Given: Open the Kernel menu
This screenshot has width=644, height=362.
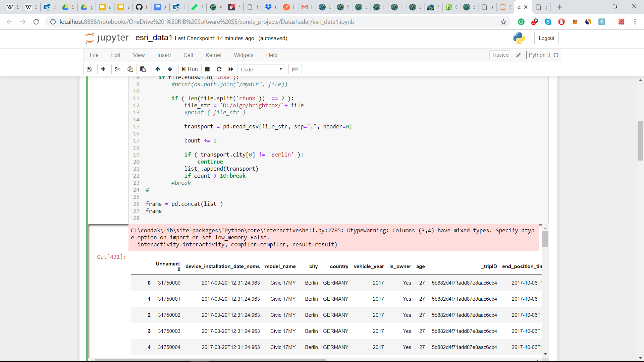Looking at the screenshot, I should (x=213, y=55).
